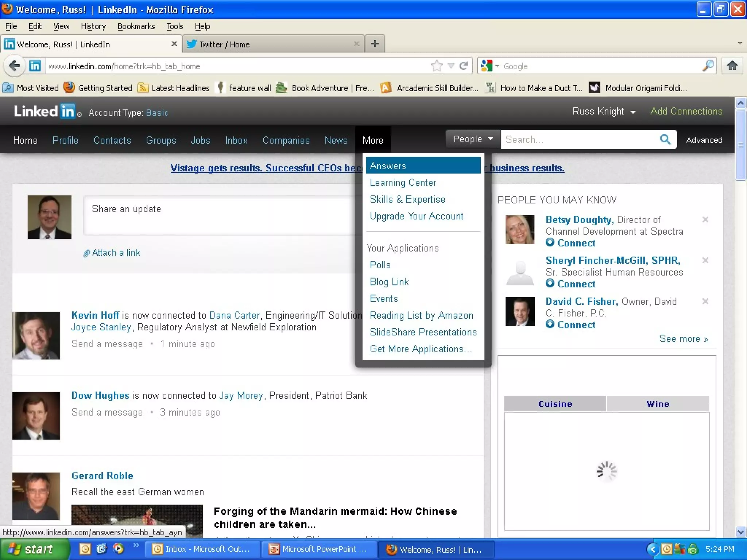Click Connect plus icon for Betsy Doughty
Screen dimensions: 747x560
[550, 242]
